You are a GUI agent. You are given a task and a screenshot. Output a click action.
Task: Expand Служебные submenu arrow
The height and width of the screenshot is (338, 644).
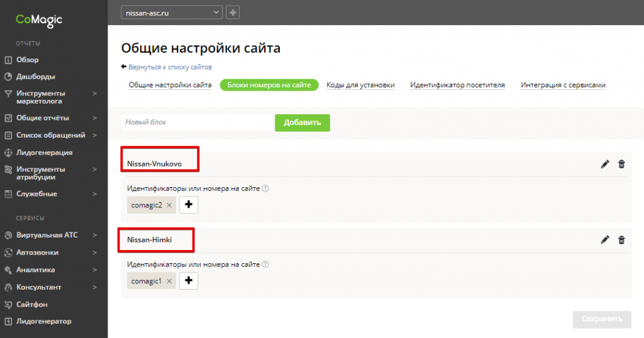94,194
